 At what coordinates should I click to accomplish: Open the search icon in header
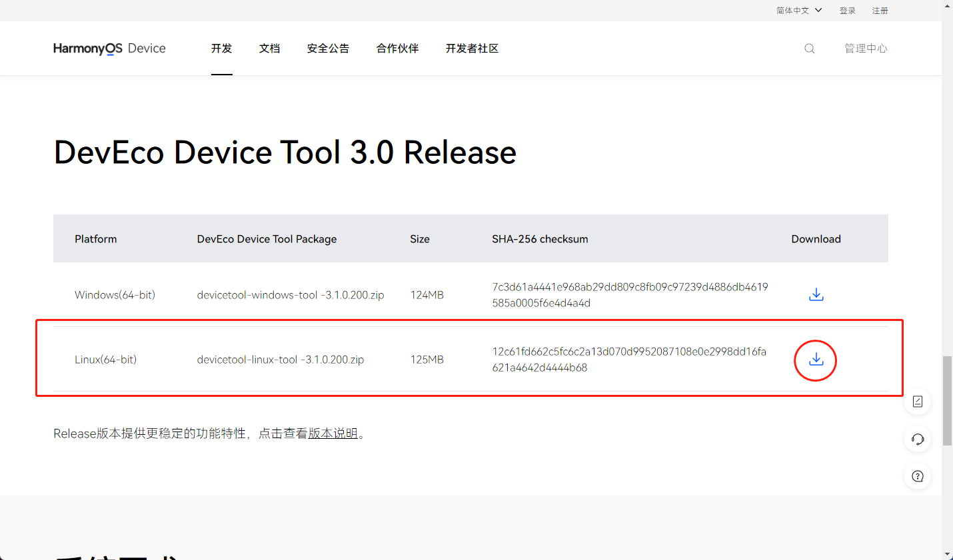(x=809, y=49)
